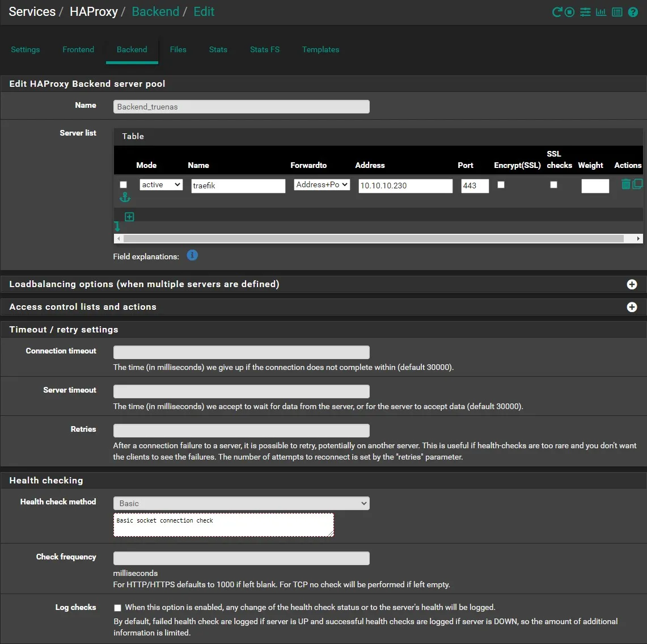The height and width of the screenshot is (644, 647).
Task: View HAProxy status graphs icon
Action: pos(601,12)
